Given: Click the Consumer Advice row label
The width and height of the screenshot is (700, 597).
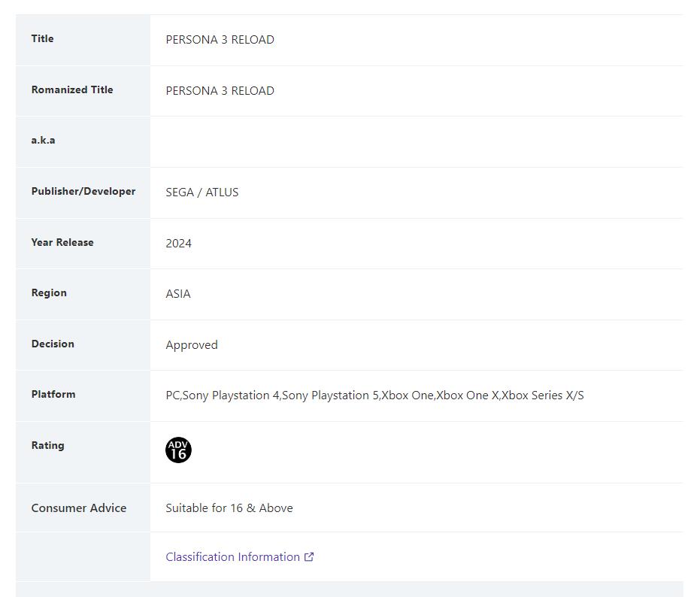Looking at the screenshot, I should point(78,508).
